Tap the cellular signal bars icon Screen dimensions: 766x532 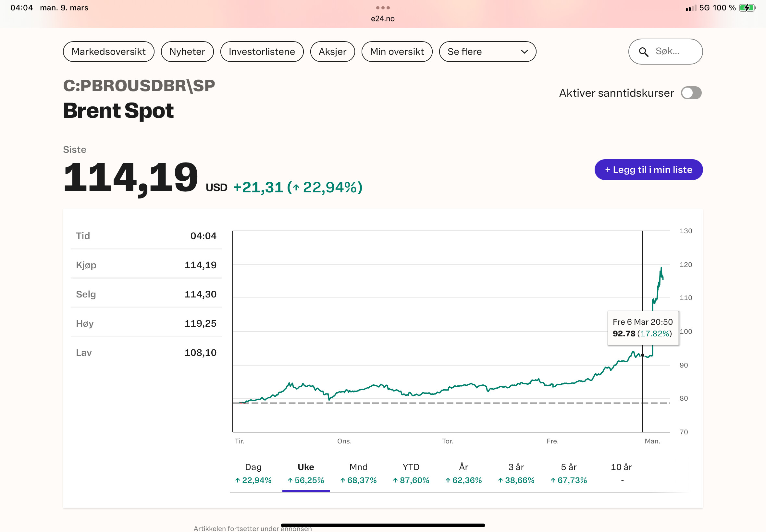691,8
